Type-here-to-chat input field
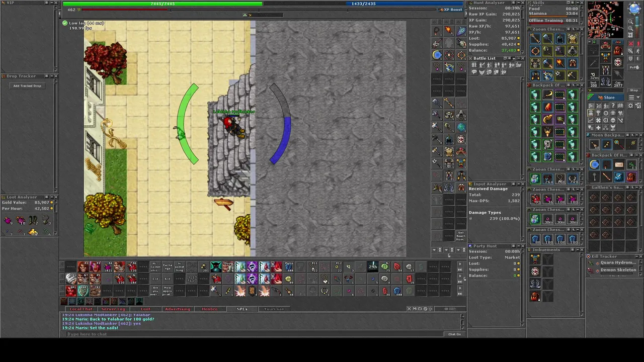Viewport: 644px width, 362px height. 254,334
